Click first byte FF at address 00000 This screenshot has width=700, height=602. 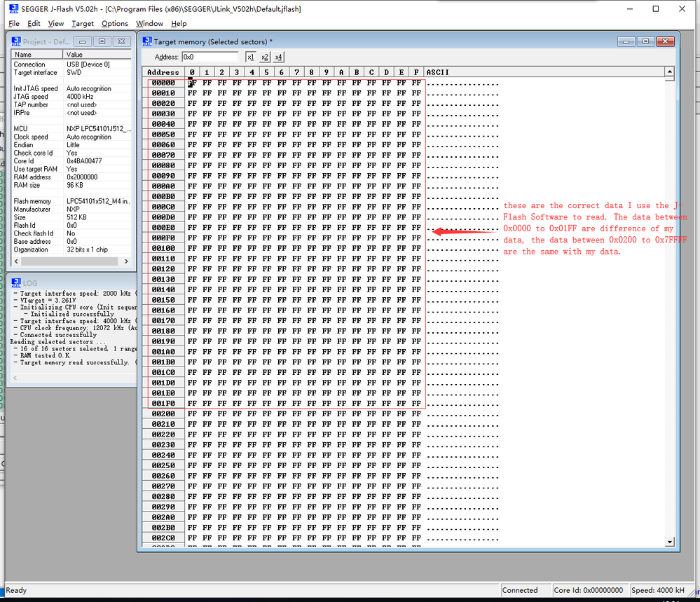point(192,83)
